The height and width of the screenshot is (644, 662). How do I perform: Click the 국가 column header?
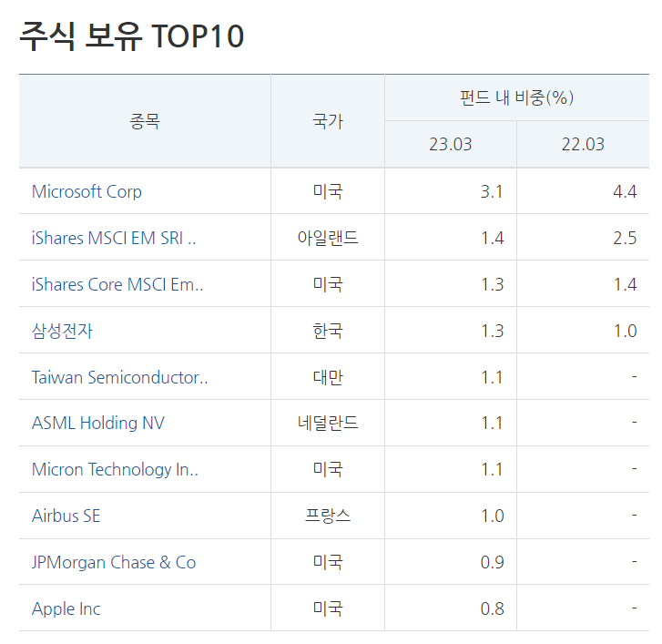click(328, 122)
